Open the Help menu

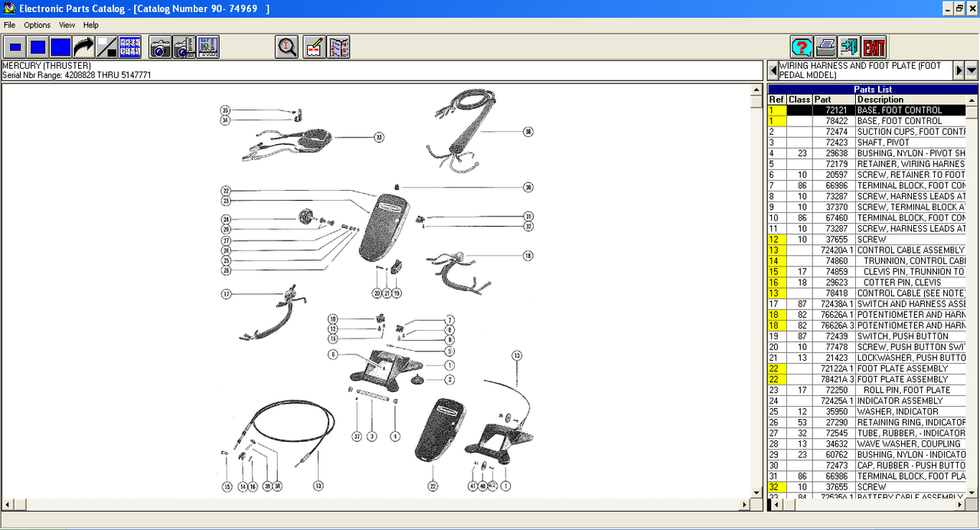(x=90, y=25)
